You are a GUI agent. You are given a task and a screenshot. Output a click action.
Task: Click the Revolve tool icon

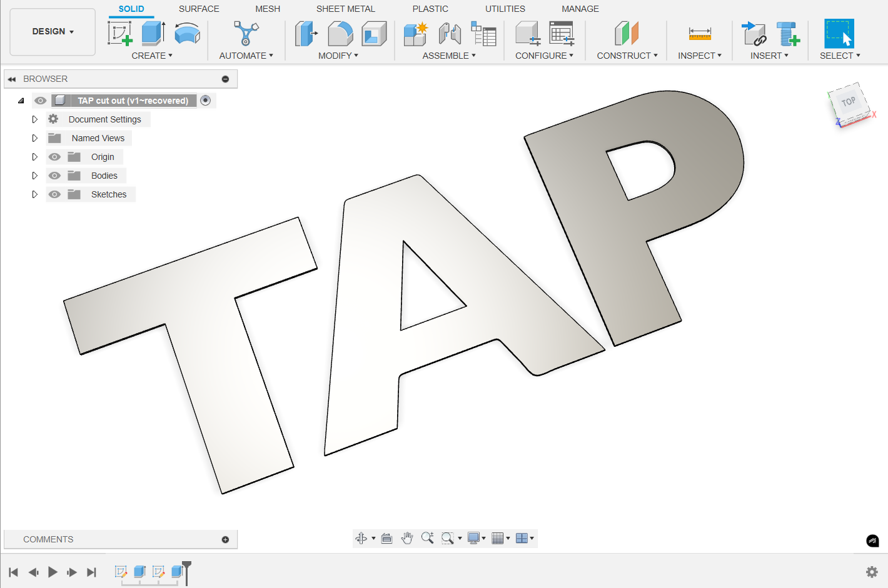point(187,34)
